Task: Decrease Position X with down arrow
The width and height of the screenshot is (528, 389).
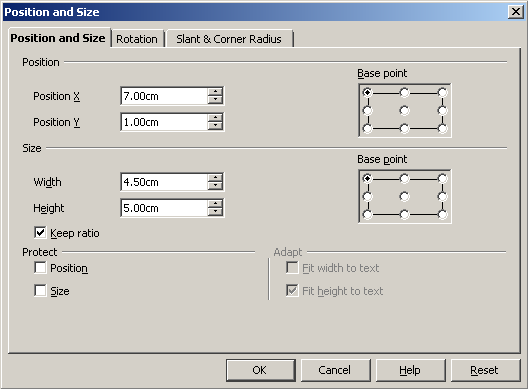Action: tap(215, 100)
